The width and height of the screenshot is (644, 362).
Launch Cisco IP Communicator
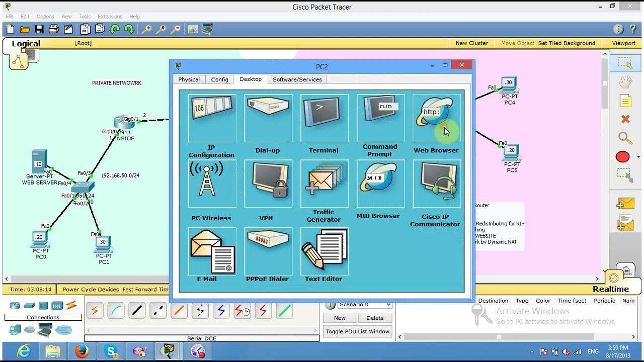tap(436, 184)
